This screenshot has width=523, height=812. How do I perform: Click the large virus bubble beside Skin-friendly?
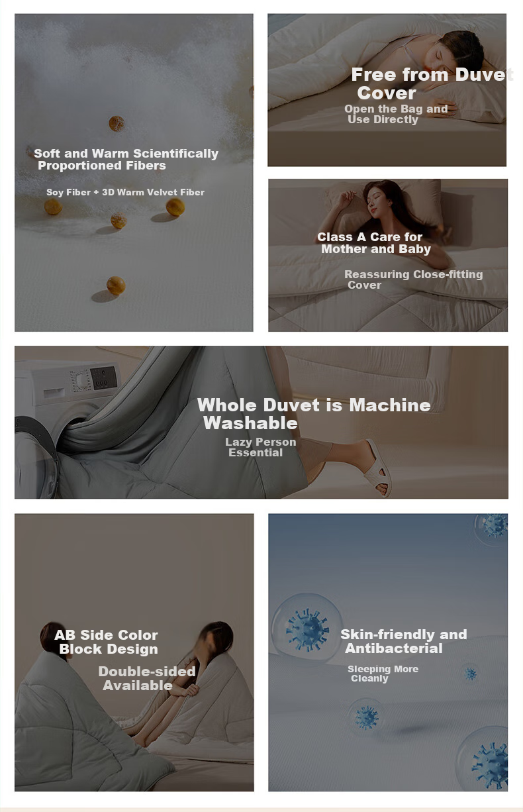click(x=307, y=628)
